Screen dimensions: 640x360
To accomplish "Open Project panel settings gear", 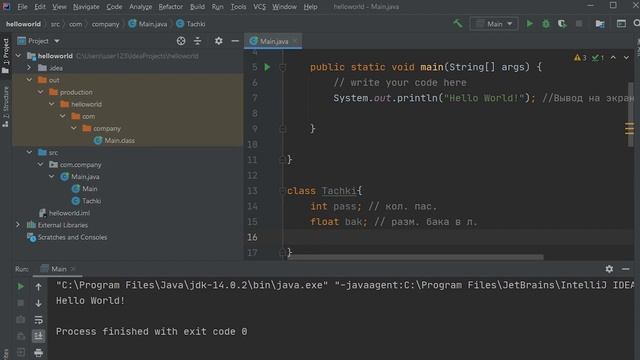I will tap(219, 41).
